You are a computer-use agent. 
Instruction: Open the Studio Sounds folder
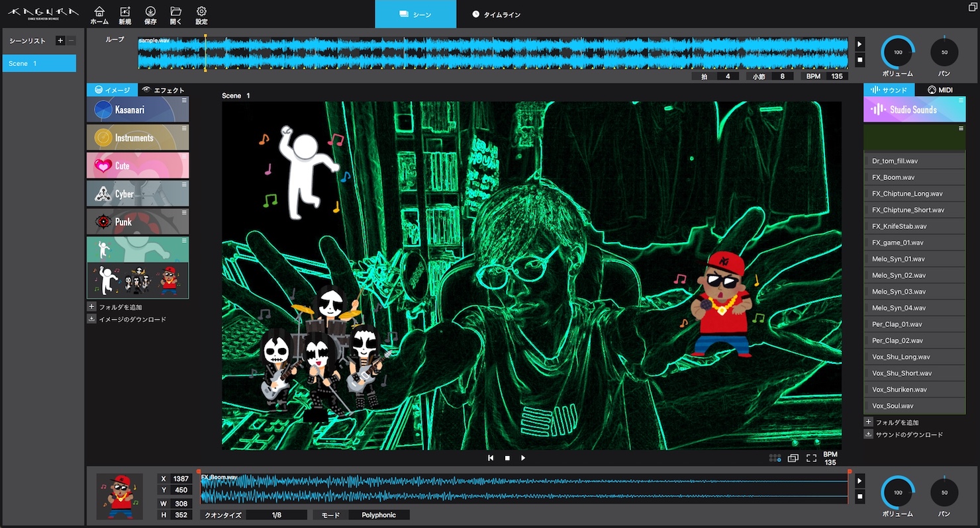coord(914,110)
